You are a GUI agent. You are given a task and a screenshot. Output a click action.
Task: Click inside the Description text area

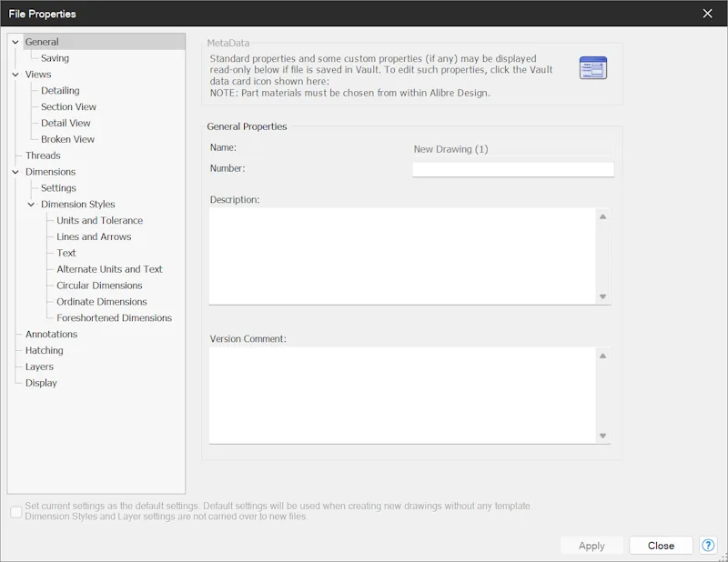click(x=402, y=256)
